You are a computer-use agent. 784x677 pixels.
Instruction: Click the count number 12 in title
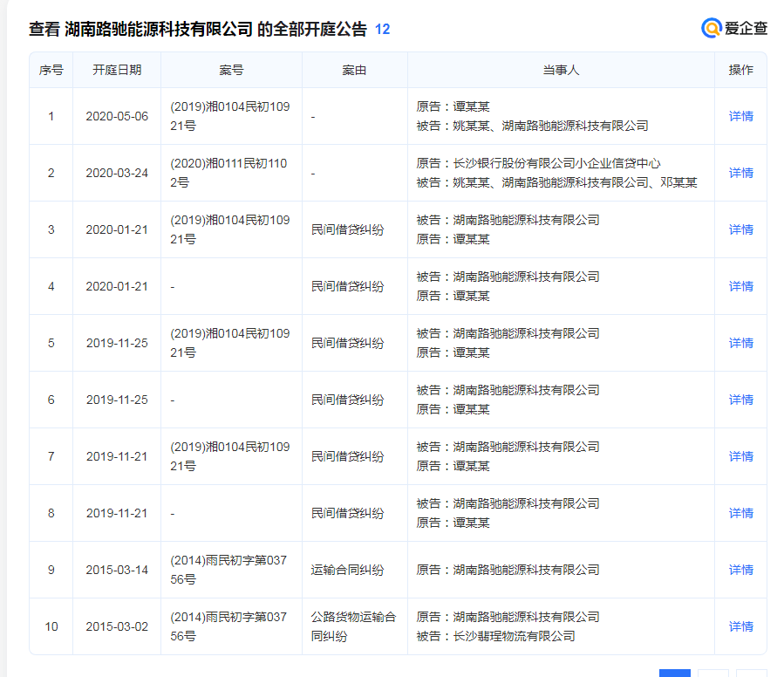coord(383,29)
